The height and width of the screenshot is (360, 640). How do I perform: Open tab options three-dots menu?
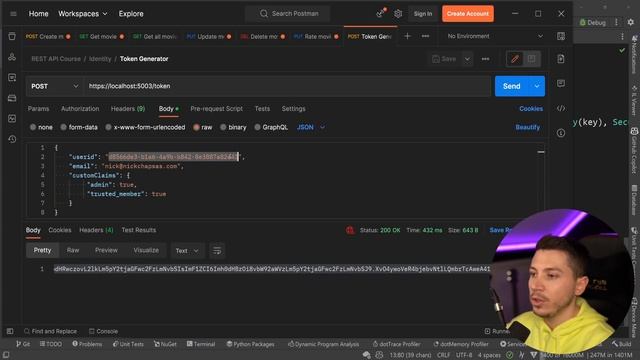pos(425,36)
